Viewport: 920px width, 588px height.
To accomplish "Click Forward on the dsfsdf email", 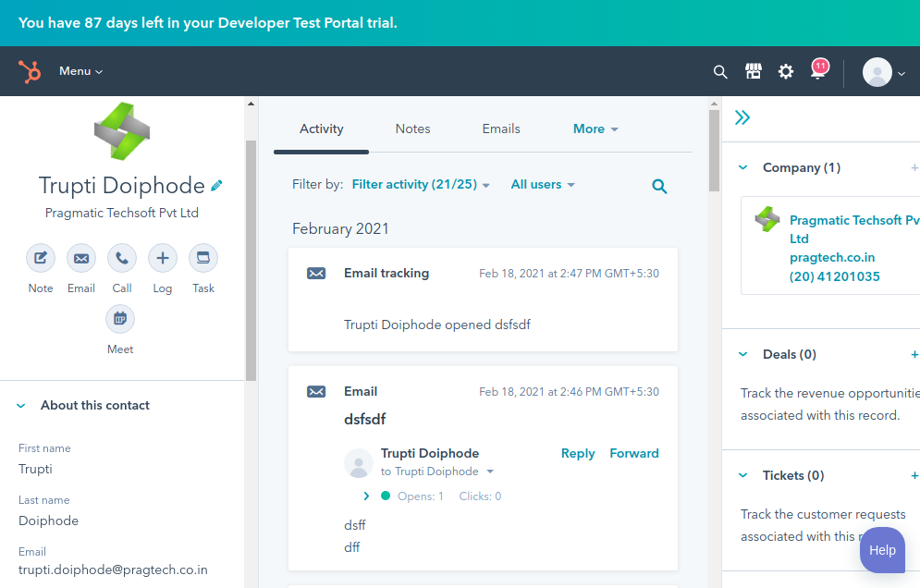I will tap(634, 454).
